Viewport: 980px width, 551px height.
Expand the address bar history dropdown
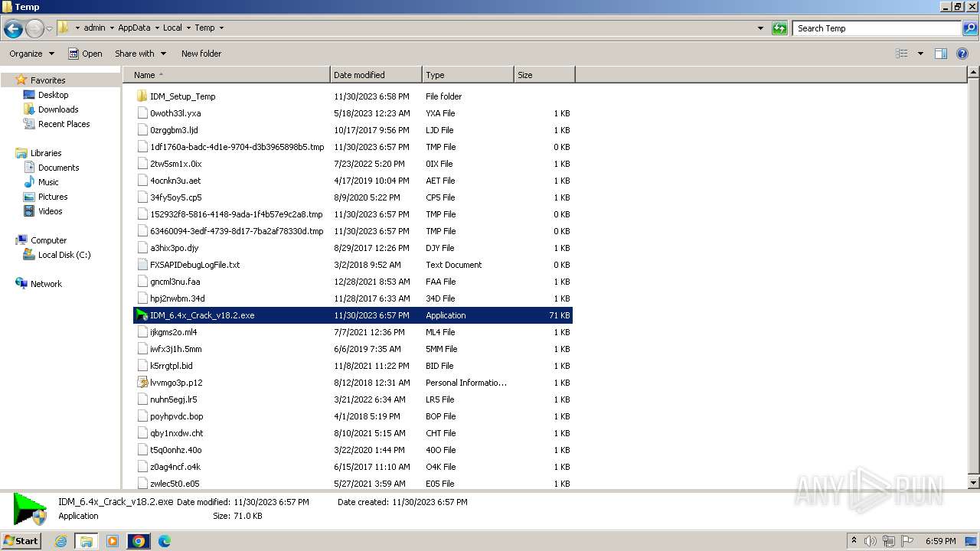pyautogui.click(x=760, y=28)
